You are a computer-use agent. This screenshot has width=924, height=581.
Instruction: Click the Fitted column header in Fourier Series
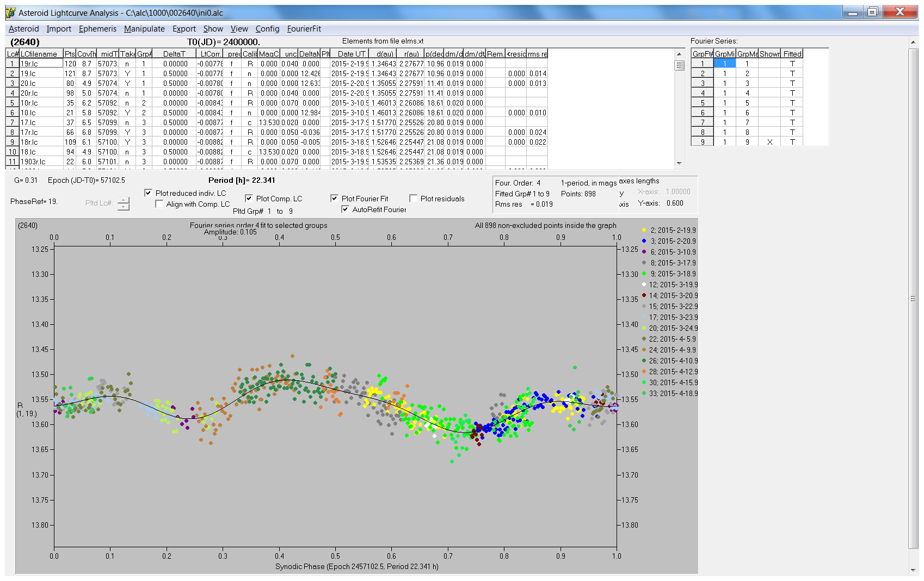[x=792, y=54]
